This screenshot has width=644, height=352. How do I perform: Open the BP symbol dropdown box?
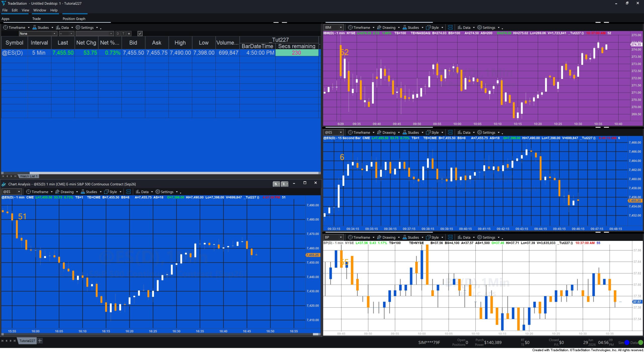point(333,237)
